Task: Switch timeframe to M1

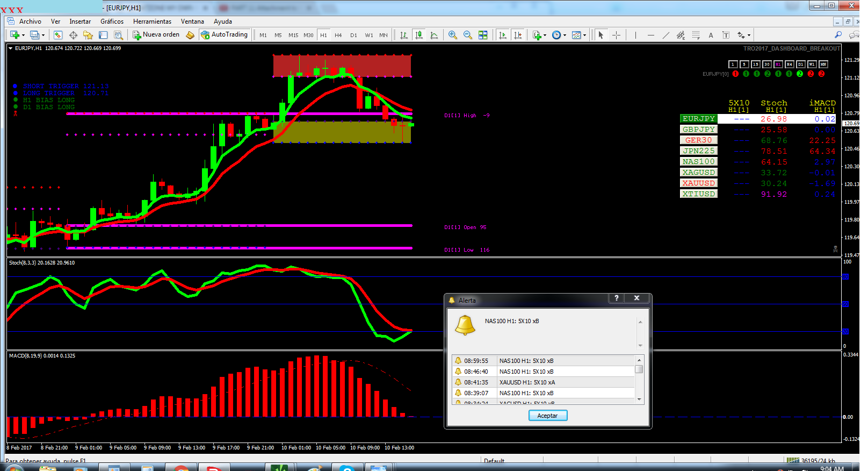Action: click(263, 35)
